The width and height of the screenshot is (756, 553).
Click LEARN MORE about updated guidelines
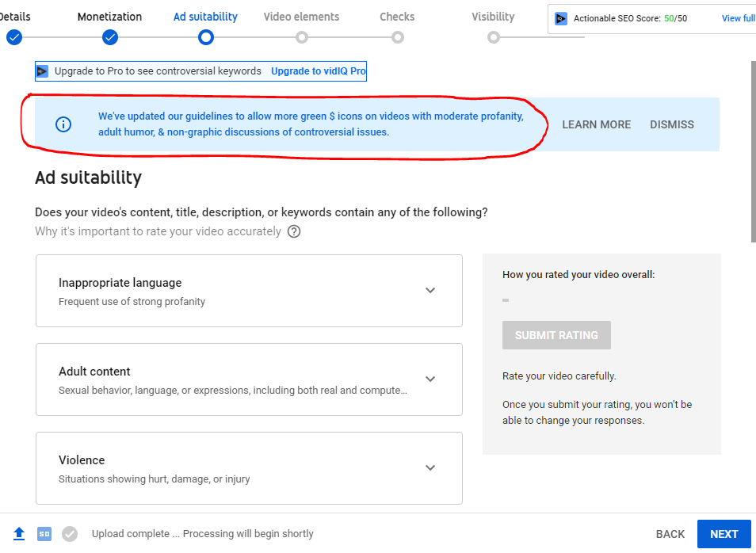coord(597,124)
